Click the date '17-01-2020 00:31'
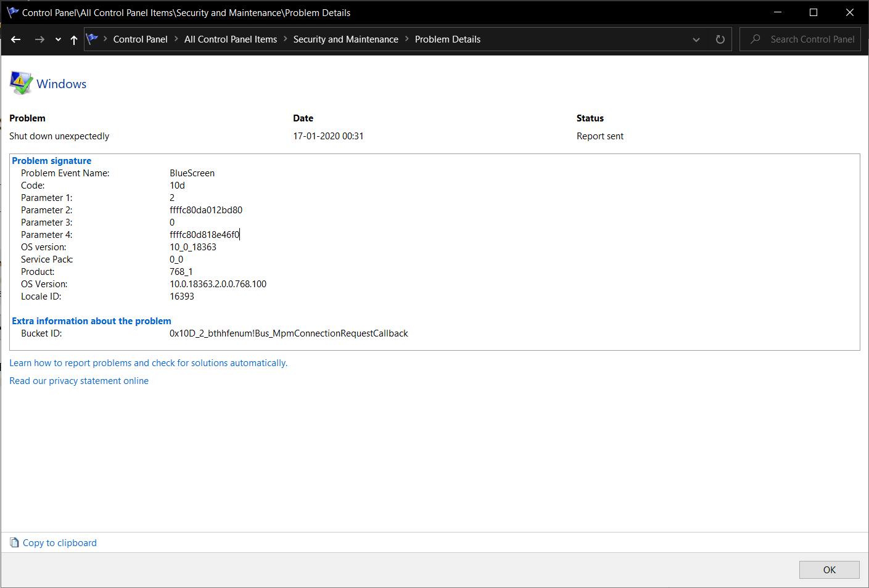The height and width of the screenshot is (588, 869). (328, 136)
